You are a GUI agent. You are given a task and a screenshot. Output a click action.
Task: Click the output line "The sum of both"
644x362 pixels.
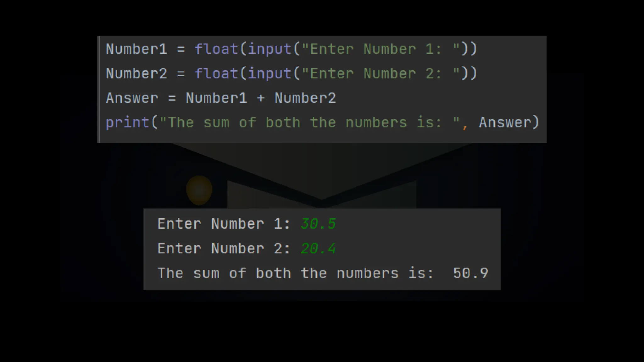(x=296, y=273)
